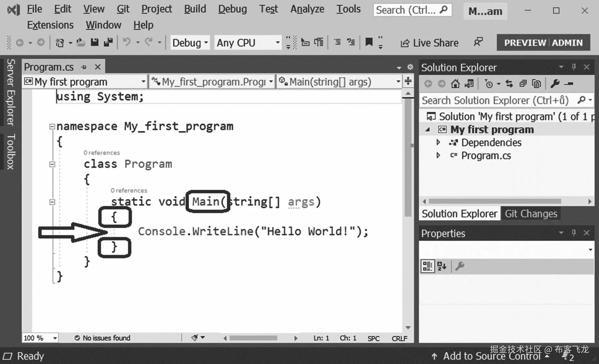The width and height of the screenshot is (599, 364).
Task: Click Add to Source Control in the status bar
Action: point(492,356)
